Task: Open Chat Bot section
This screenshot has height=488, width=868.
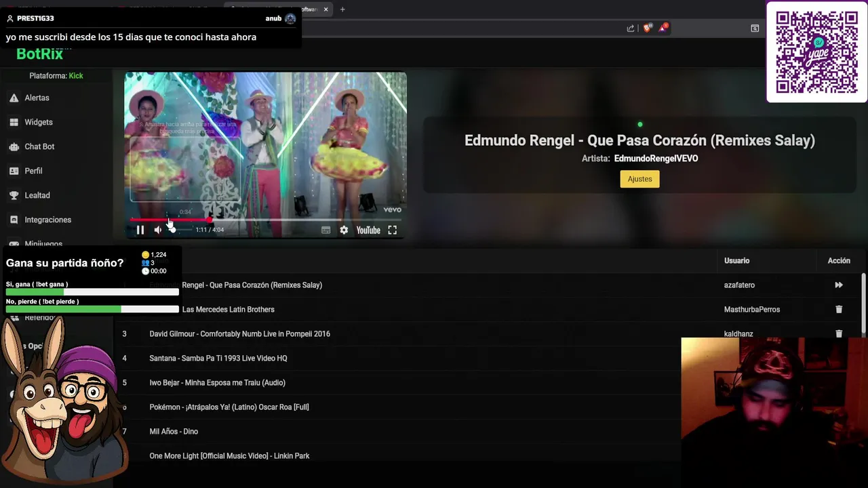Action: point(39,146)
